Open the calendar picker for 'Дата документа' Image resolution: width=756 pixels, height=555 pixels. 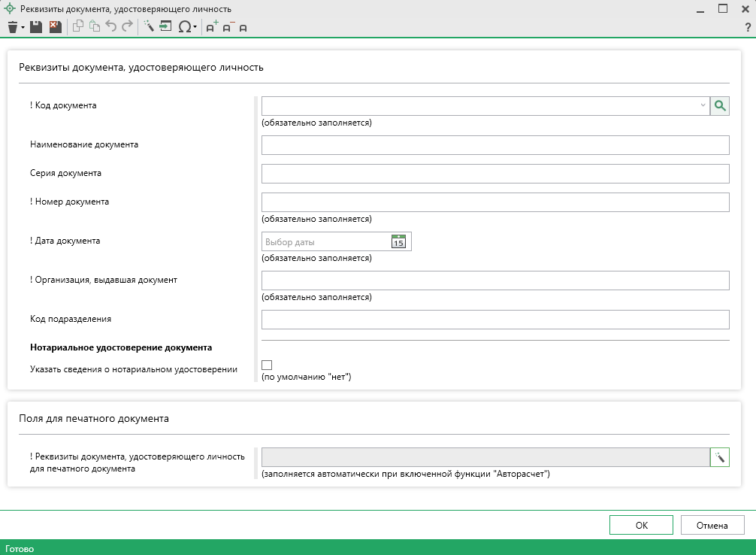click(x=398, y=241)
